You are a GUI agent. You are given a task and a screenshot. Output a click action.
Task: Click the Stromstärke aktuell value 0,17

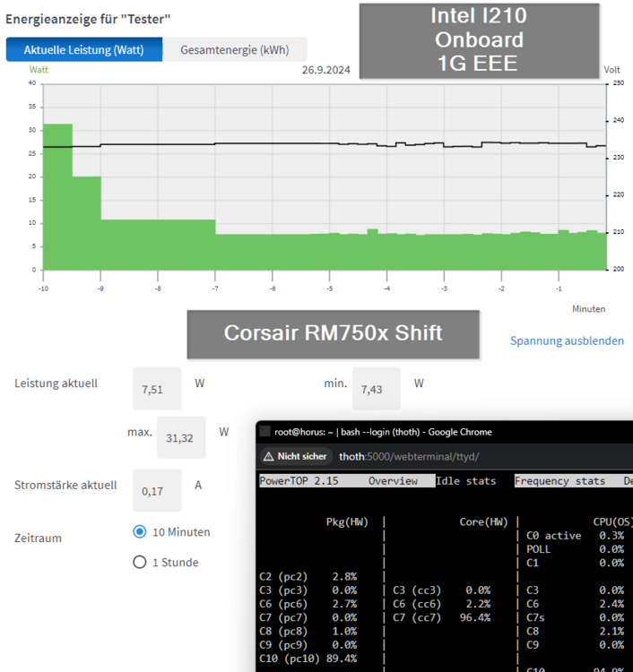tap(157, 490)
